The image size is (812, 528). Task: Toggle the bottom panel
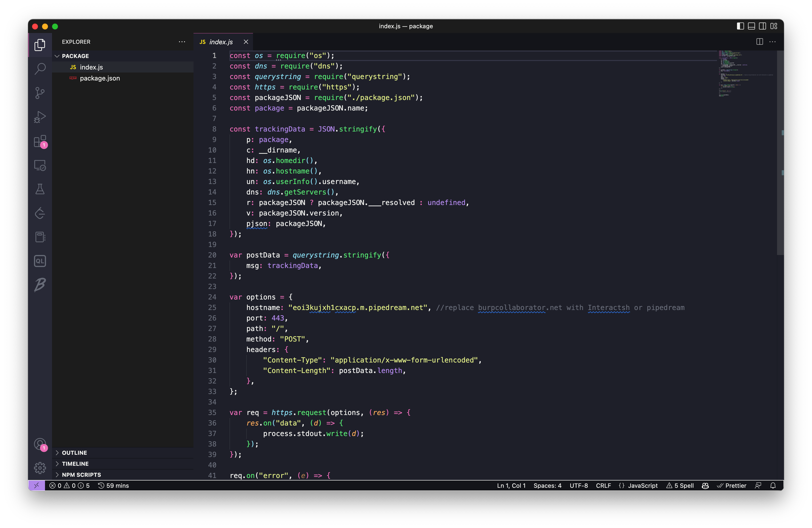(751, 26)
